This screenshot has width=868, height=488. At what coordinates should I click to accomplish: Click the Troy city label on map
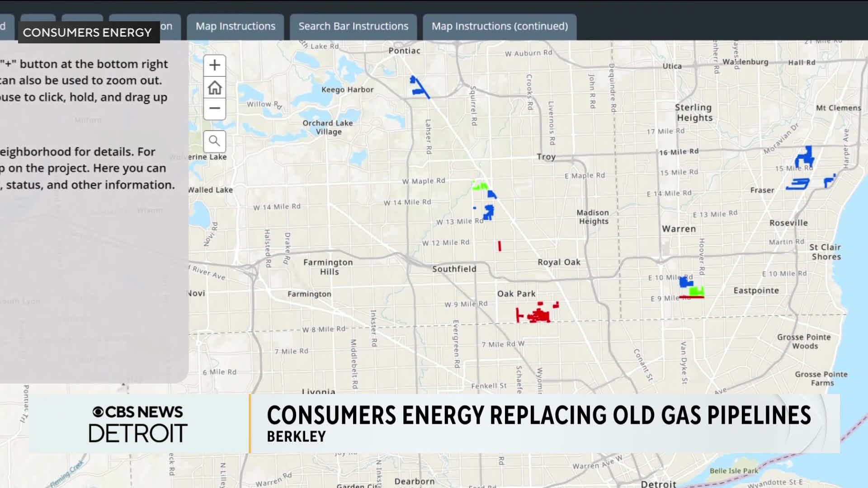pos(546,157)
